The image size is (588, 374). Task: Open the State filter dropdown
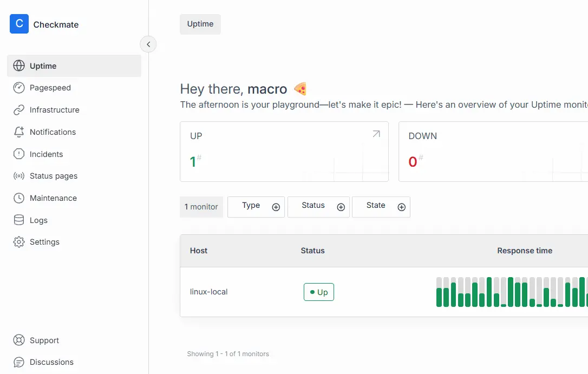coord(381,207)
